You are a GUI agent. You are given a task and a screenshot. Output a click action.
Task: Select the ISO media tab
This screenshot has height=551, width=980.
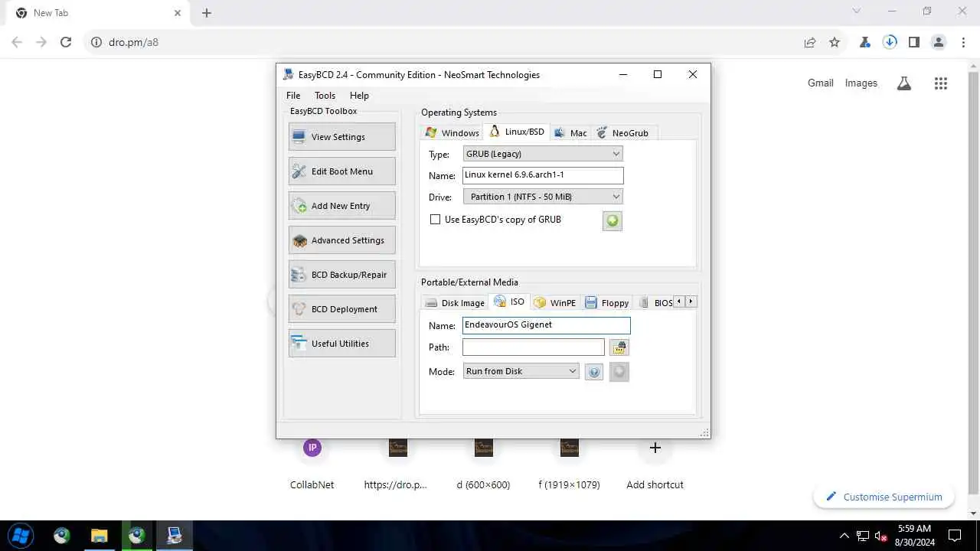[509, 302]
